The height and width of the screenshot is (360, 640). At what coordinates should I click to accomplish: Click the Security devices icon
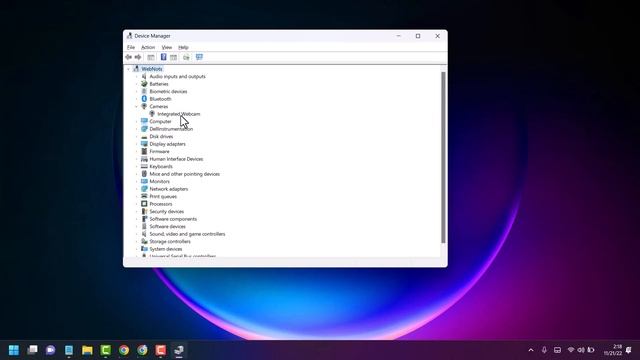pyautogui.click(x=144, y=211)
